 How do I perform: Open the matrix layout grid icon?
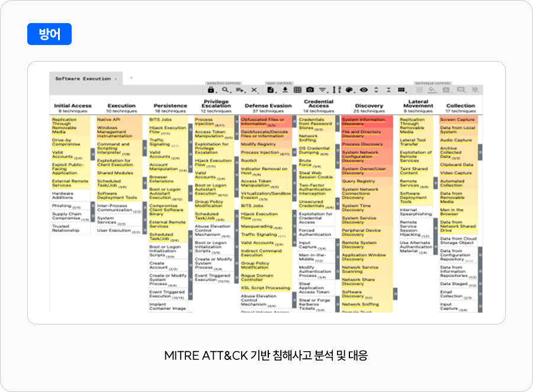pyautogui.click(x=402, y=90)
